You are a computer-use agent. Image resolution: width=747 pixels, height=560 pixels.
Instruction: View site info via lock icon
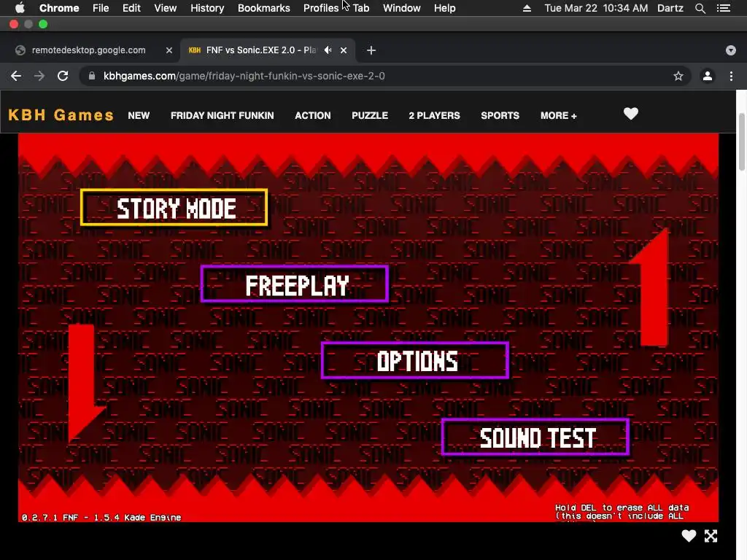[92, 76]
